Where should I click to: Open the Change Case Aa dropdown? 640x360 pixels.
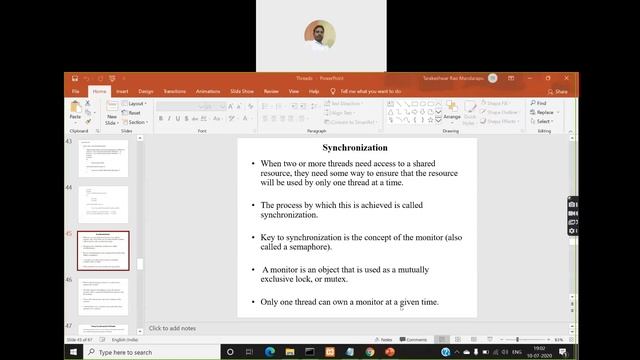coord(217,119)
